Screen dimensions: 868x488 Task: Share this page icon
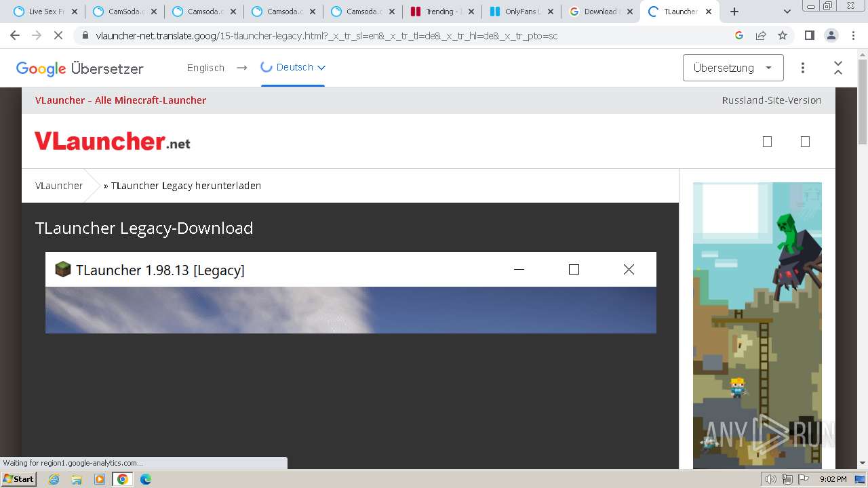click(761, 35)
